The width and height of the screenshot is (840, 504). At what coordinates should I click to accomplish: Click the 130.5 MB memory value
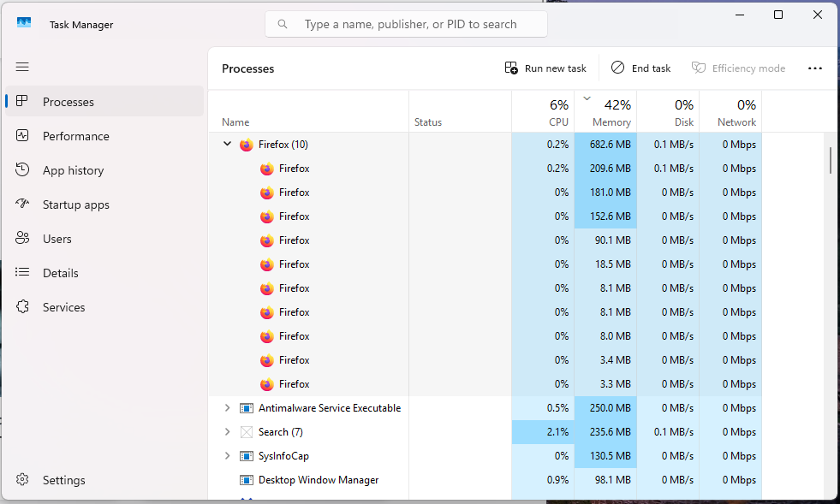point(611,456)
